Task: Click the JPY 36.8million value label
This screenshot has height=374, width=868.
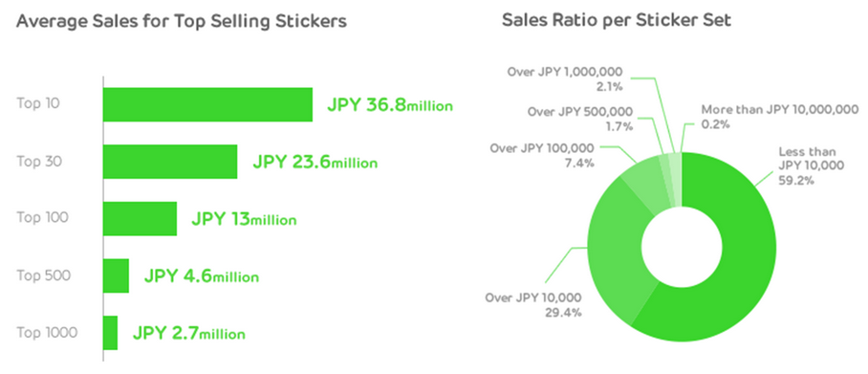Action: [390, 105]
